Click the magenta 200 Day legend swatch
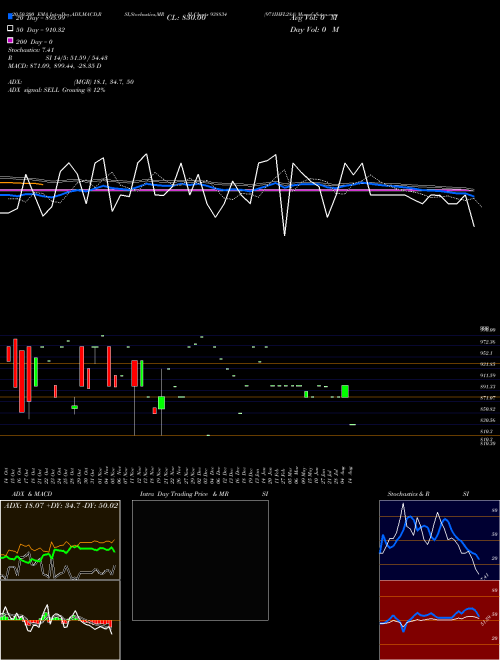 [x=11, y=41]
